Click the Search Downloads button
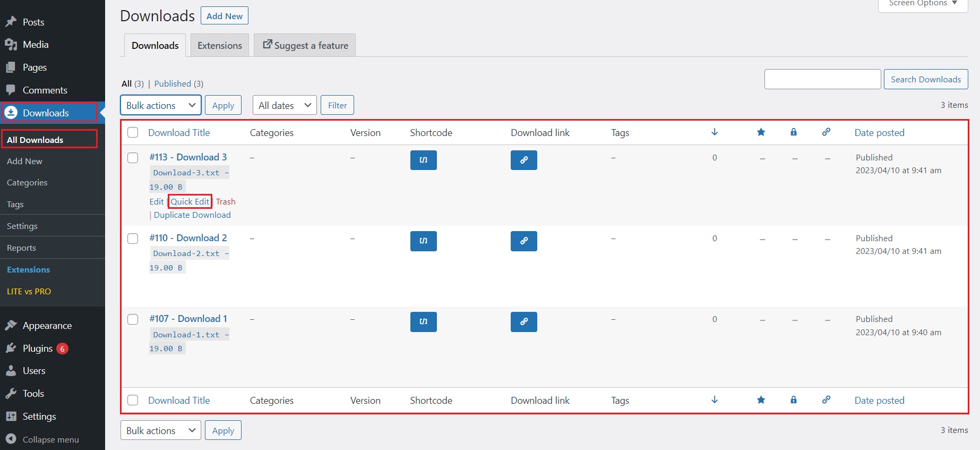 click(x=926, y=79)
